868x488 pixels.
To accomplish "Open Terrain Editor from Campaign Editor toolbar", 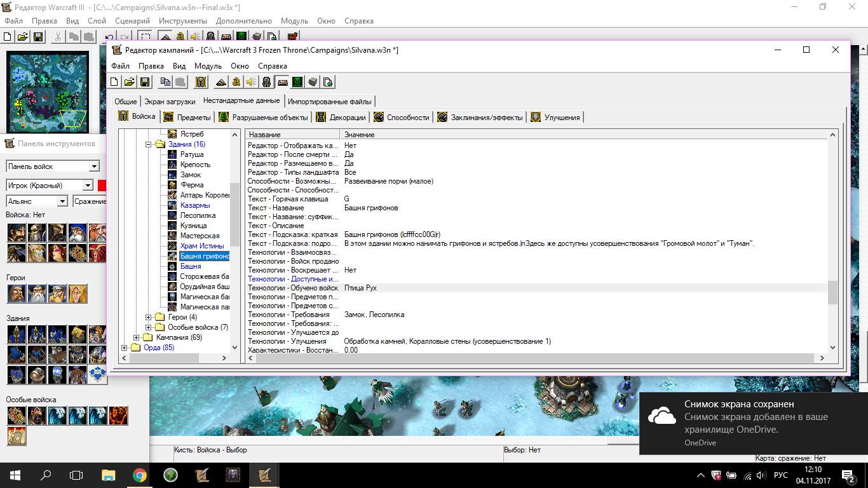I will (x=221, y=81).
